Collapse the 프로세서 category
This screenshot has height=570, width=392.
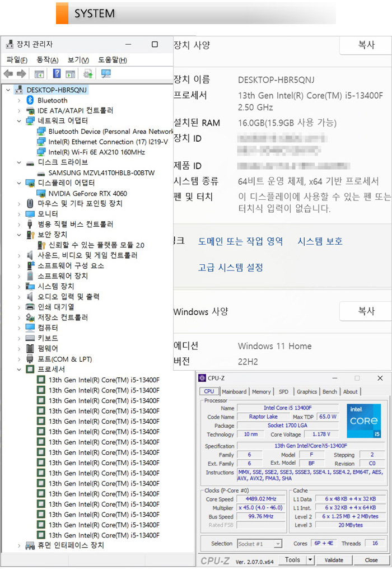tap(19, 370)
